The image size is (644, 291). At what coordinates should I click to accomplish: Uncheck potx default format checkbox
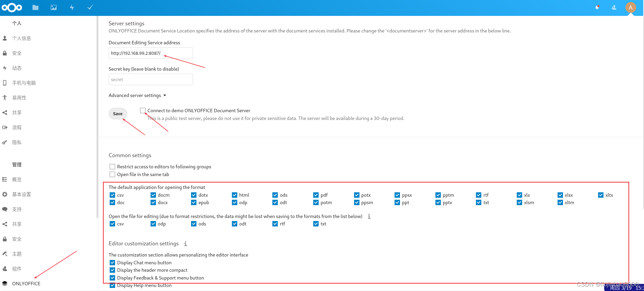pyautogui.click(x=357, y=195)
